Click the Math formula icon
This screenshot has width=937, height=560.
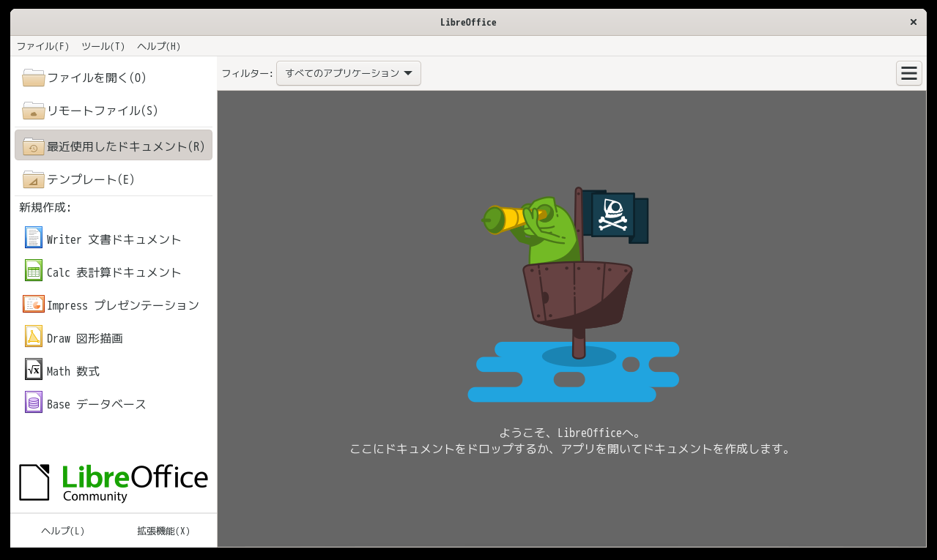[34, 370]
